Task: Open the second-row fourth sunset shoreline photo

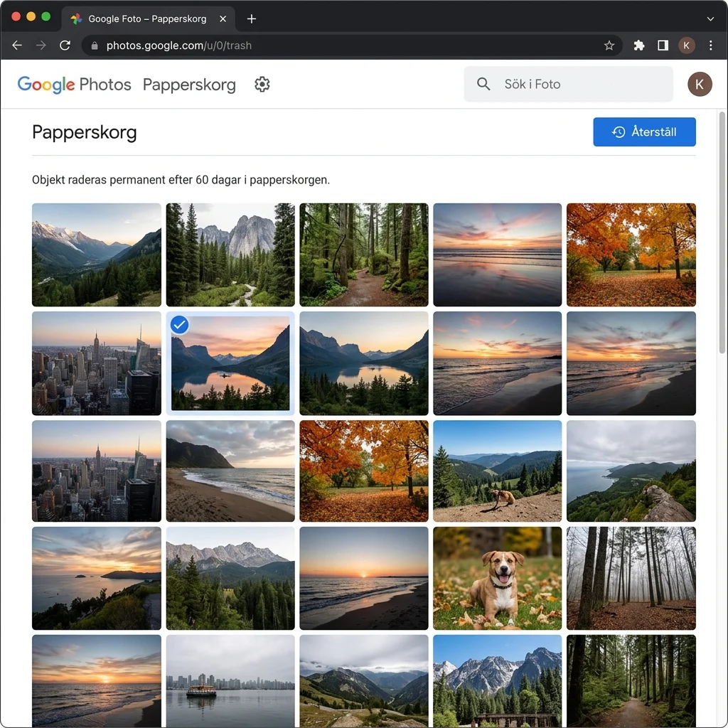Action: (x=497, y=363)
